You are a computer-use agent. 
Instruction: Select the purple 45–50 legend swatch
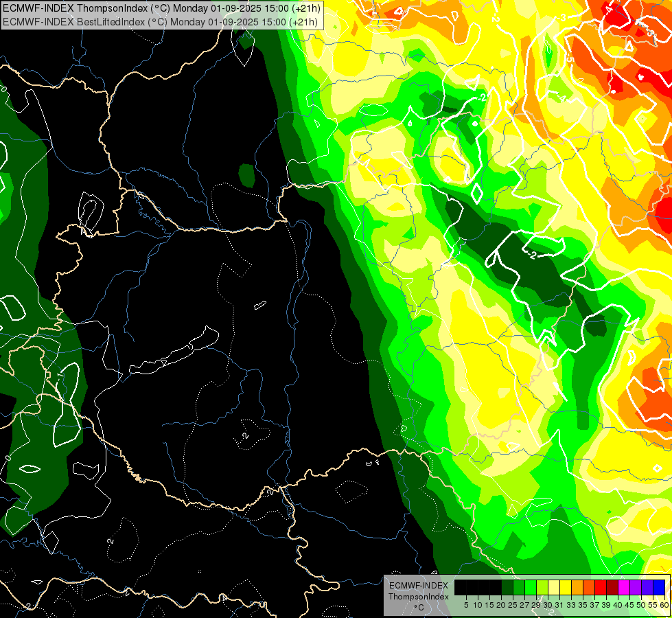[636, 587]
